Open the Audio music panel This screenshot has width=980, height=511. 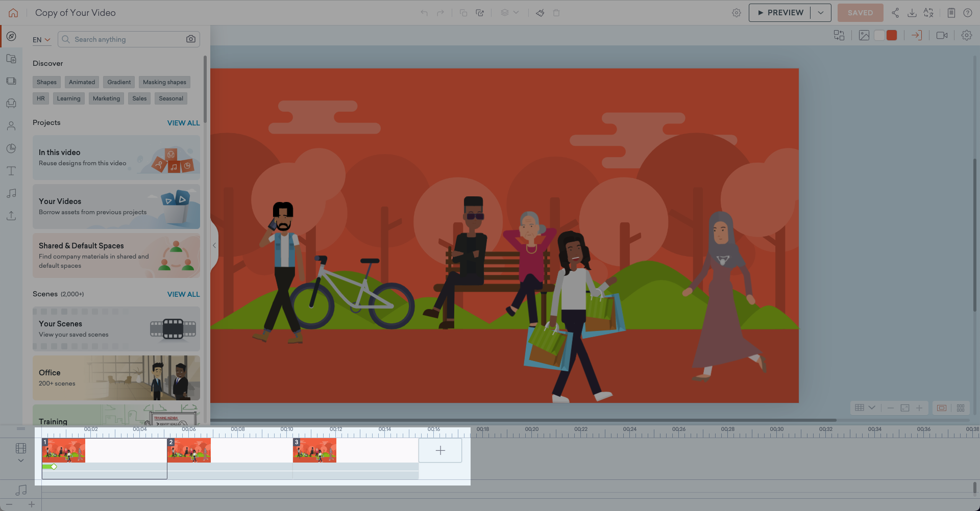(11, 193)
